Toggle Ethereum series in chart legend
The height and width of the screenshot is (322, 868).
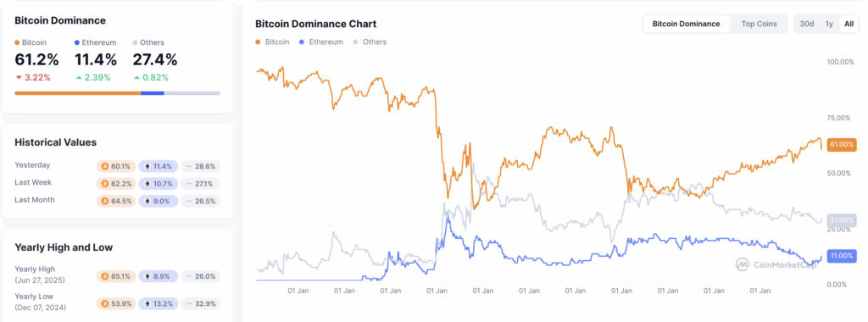point(320,42)
